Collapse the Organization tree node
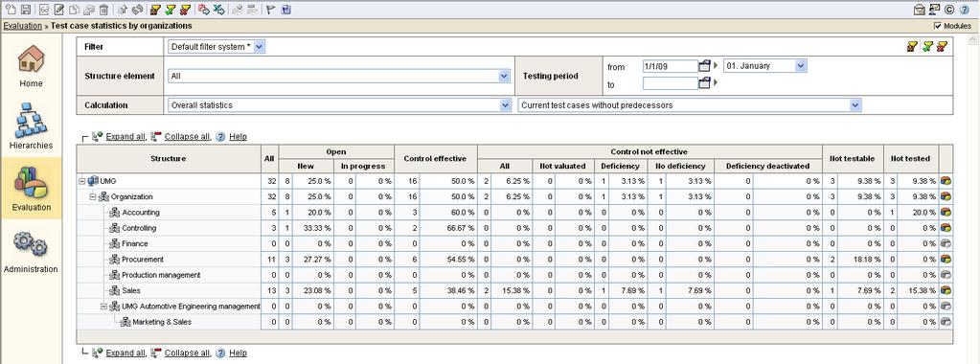 click(92, 197)
